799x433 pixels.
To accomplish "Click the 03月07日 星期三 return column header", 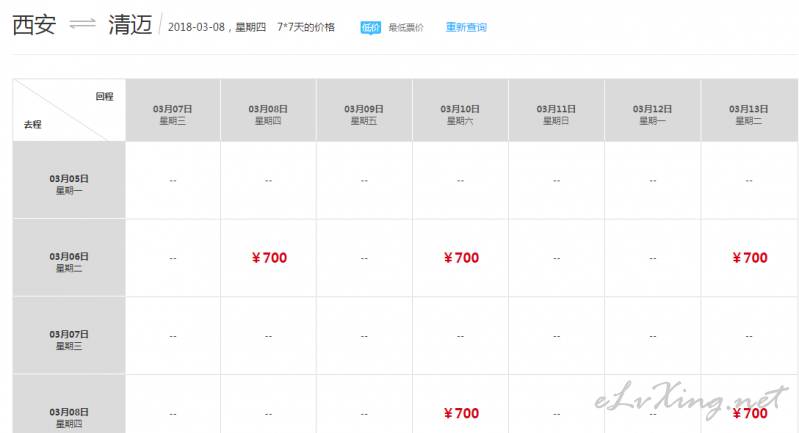I will [x=173, y=110].
